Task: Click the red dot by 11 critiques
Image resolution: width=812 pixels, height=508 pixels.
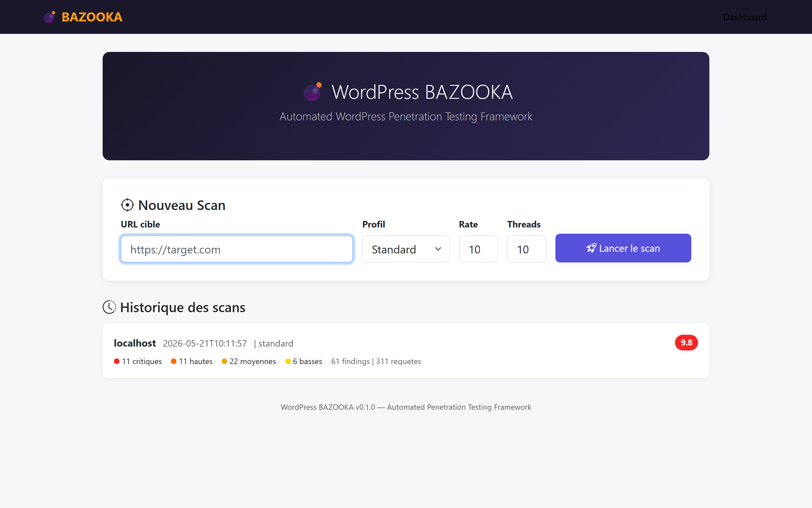Action: [117, 361]
